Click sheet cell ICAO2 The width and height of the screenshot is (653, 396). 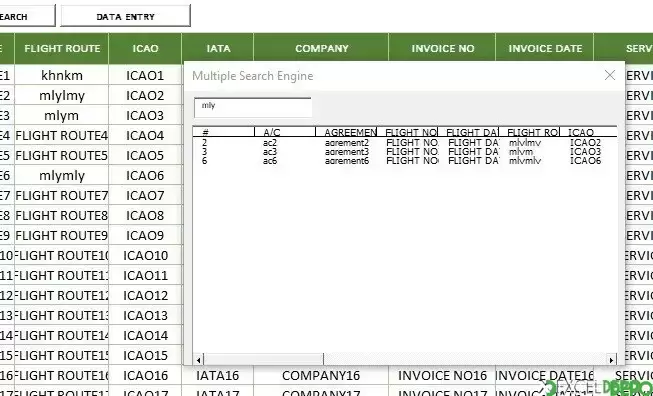(x=145, y=95)
